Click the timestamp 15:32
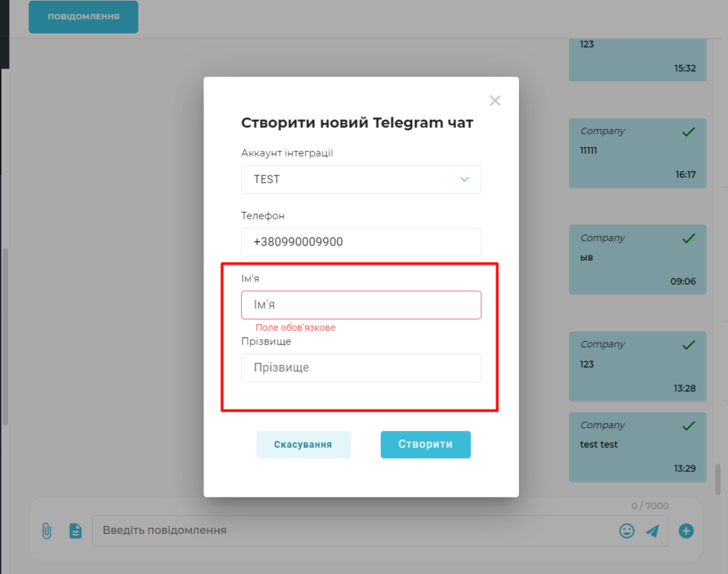 pos(685,68)
